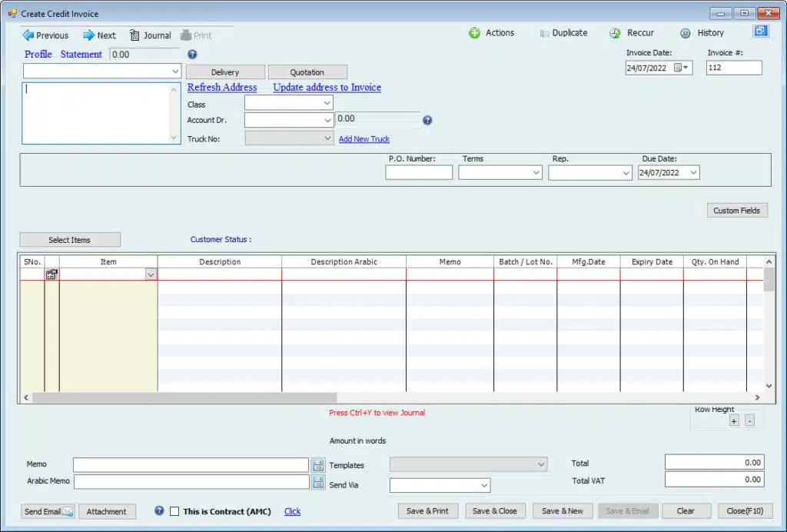This screenshot has width=787, height=532.
Task: Click the Add New Truck link
Action: 364,139
